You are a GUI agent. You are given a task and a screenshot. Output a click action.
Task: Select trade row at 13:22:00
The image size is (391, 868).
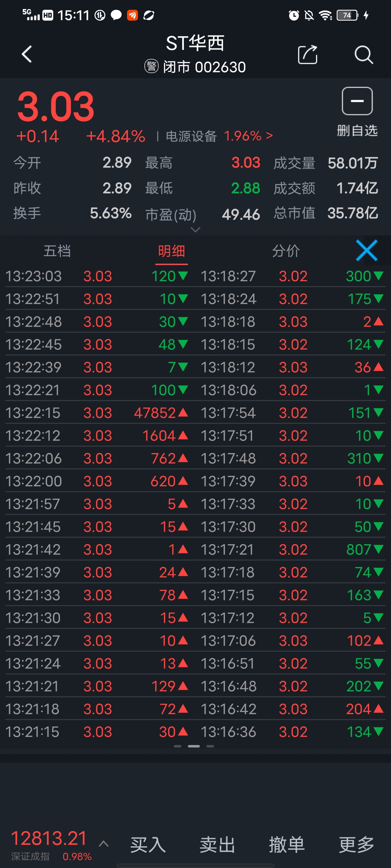(x=97, y=481)
